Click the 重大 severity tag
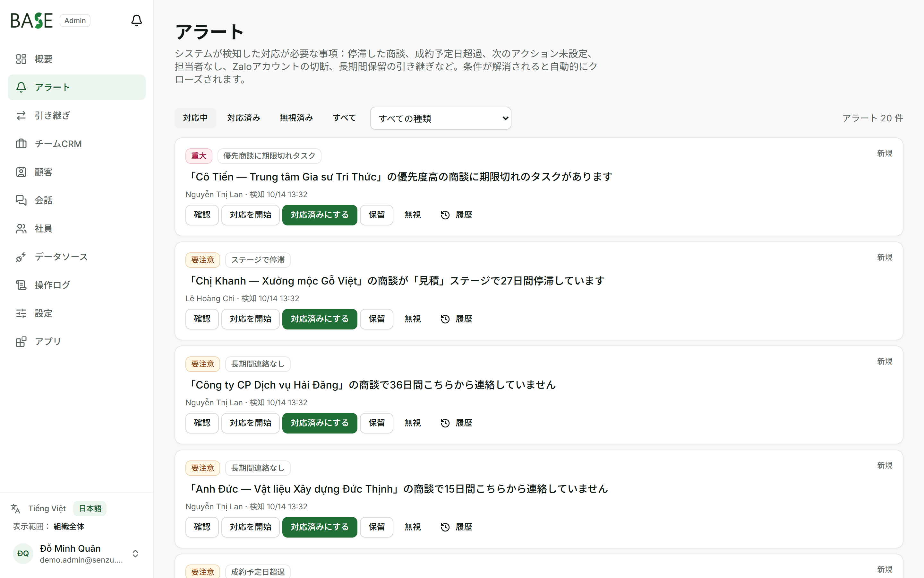924x578 pixels. [199, 156]
